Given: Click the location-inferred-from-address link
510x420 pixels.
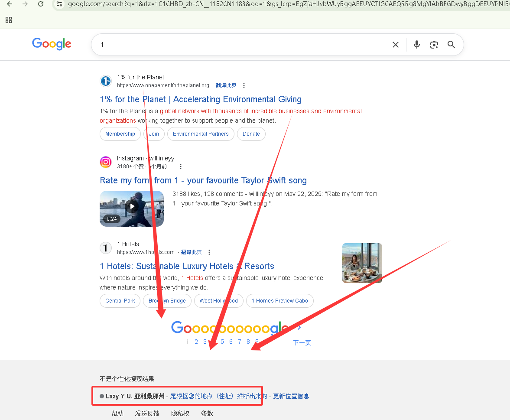Looking at the screenshot, I should (x=218, y=396).
